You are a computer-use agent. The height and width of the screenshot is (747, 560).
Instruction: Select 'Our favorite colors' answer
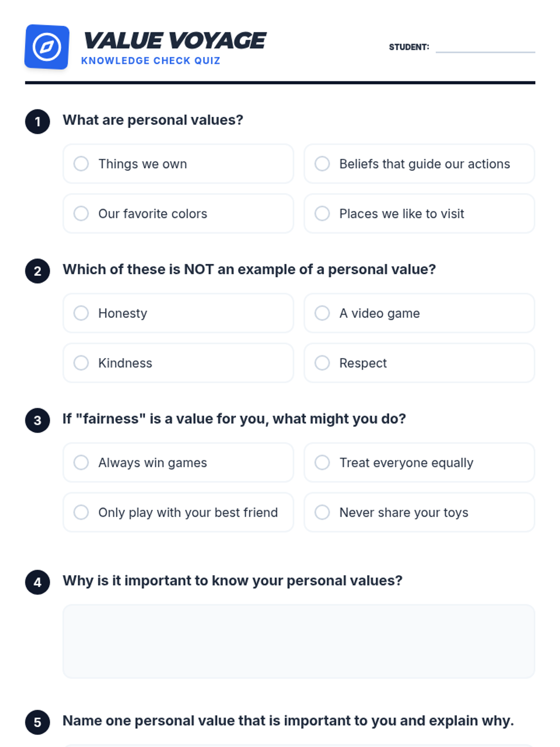coord(178,213)
